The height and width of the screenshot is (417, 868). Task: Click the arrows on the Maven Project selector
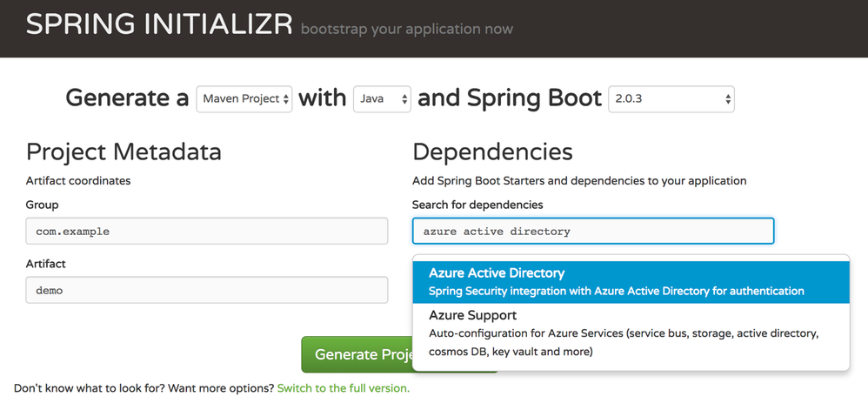(x=285, y=100)
